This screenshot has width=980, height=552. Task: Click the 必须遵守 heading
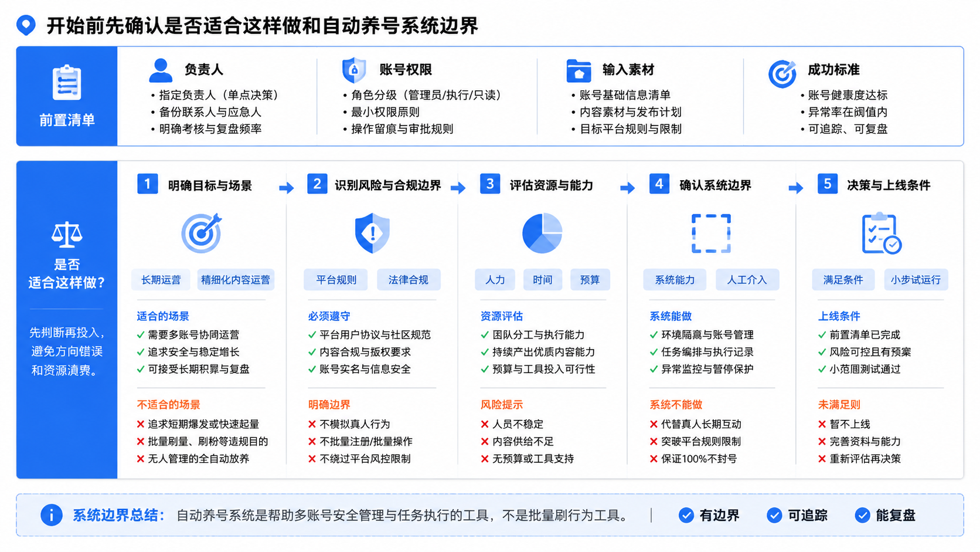tap(329, 316)
